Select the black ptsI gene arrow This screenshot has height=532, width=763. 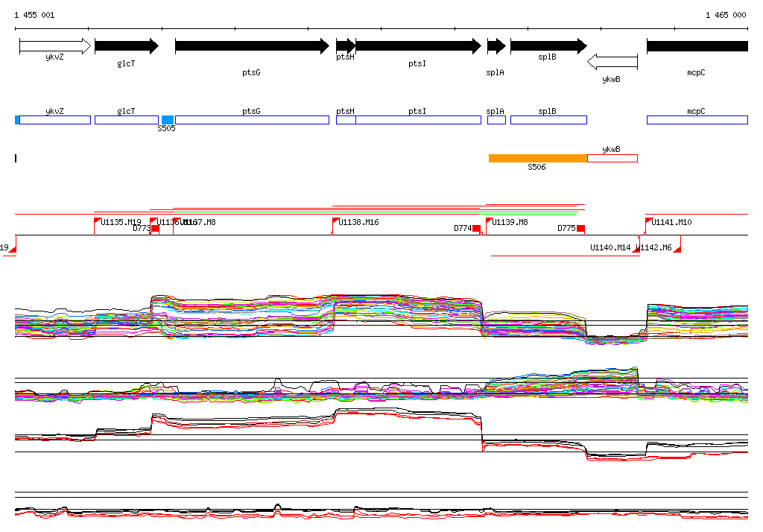point(419,46)
